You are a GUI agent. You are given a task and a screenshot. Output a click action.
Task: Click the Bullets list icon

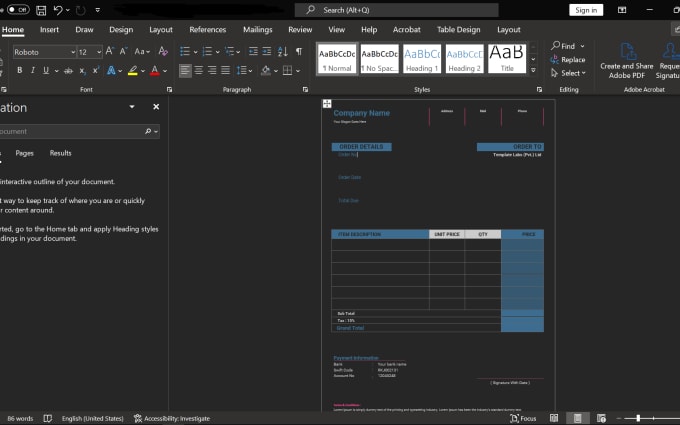pos(185,52)
